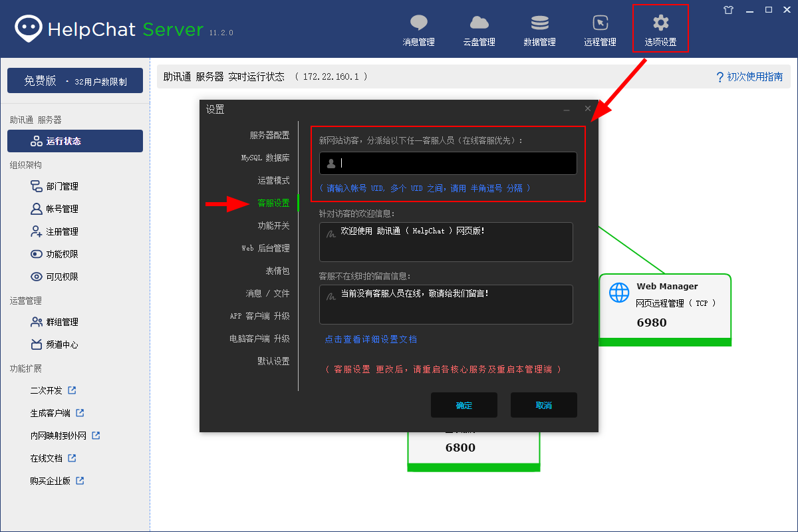The height and width of the screenshot is (532, 798).
Task: Click the 帐号管理 person icon
Action: click(37, 209)
